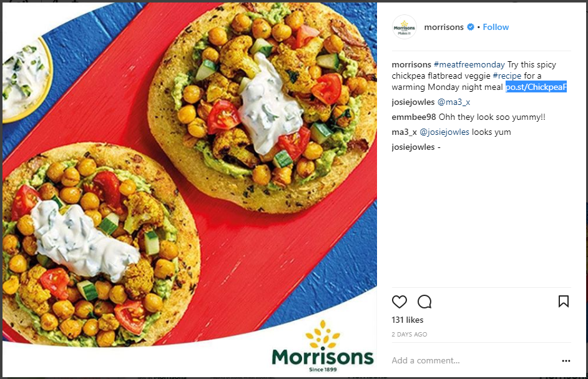Like the post with the heart icon
This screenshot has width=588, height=379.
pos(399,302)
